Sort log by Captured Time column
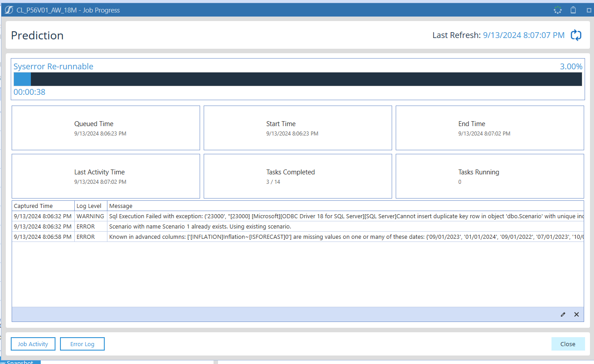This screenshot has width=594, height=364. (x=34, y=206)
